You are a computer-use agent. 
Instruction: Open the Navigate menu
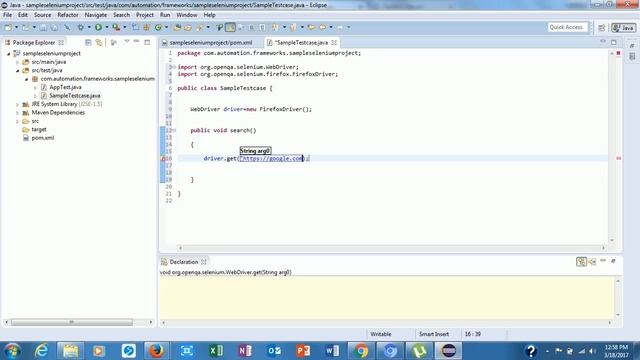coord(96,15)
